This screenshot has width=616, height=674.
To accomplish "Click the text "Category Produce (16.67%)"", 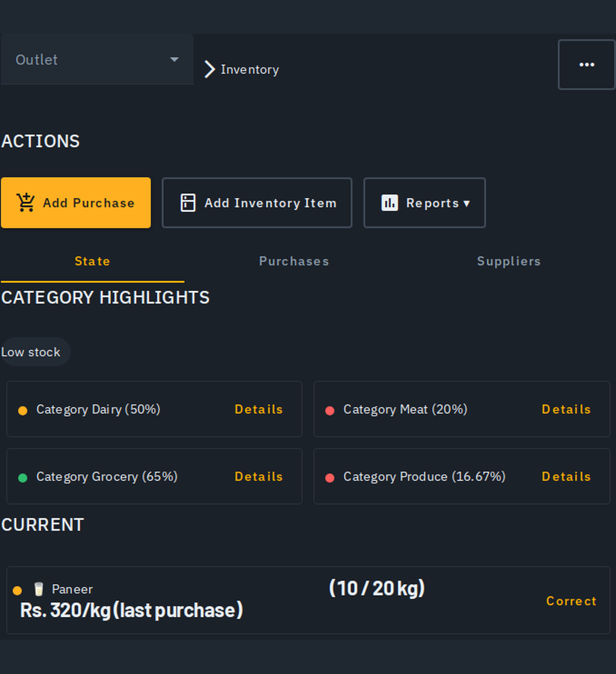I will (x=424, y=477).
